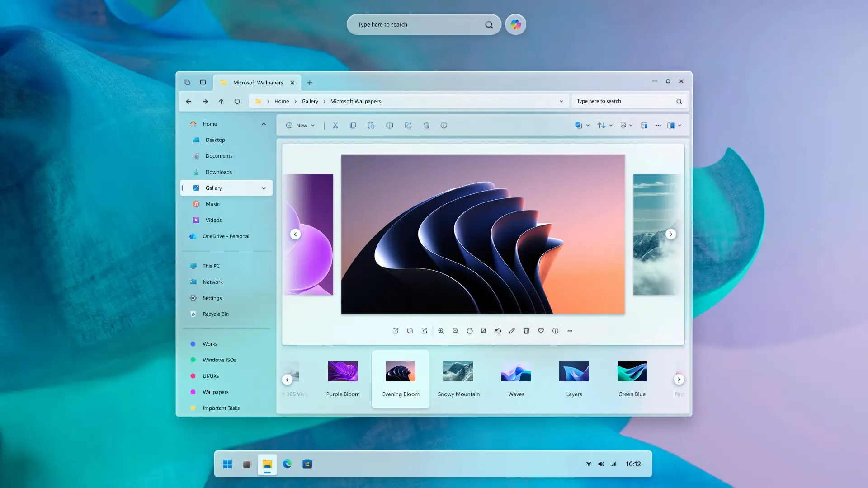
Task: Open OneDrive - Personal from the sidebar
Action: 226,236
